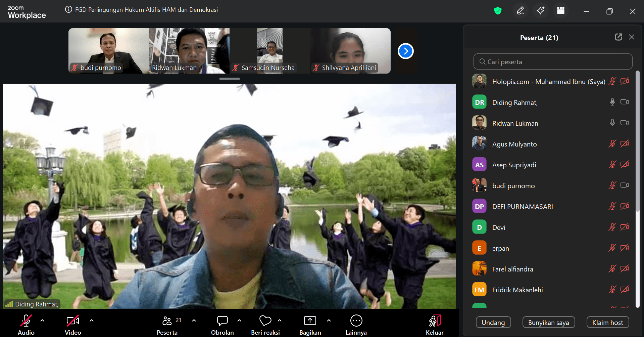Click the green encryption shield icon
Screen dimensions: 644x337
pyautogui.click(x=498, y=11)
